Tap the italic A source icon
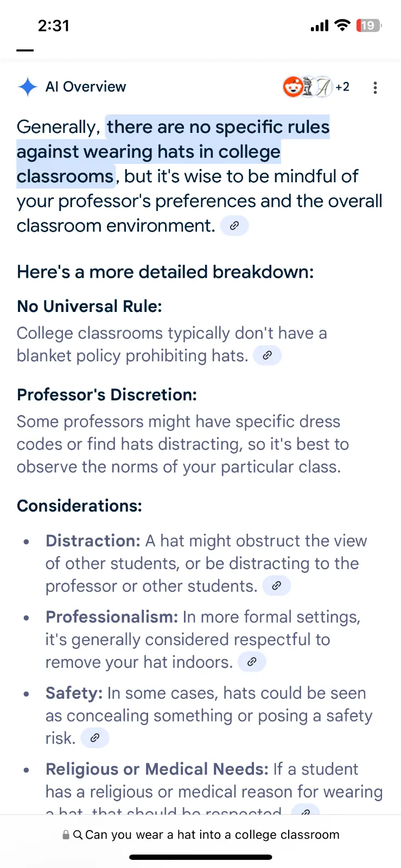The image size is (401, 868). point(323,87)
